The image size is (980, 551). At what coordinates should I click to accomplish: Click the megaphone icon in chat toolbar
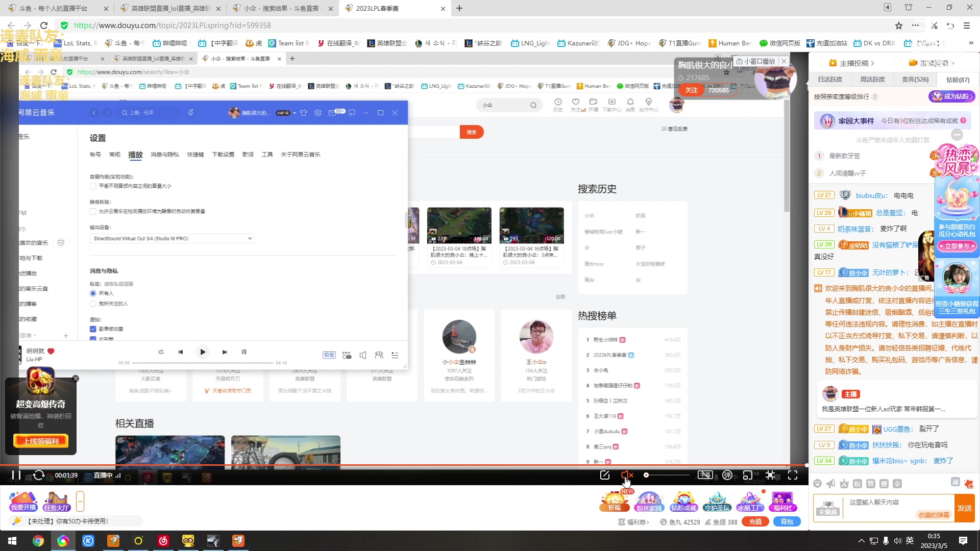click(831, 484)
